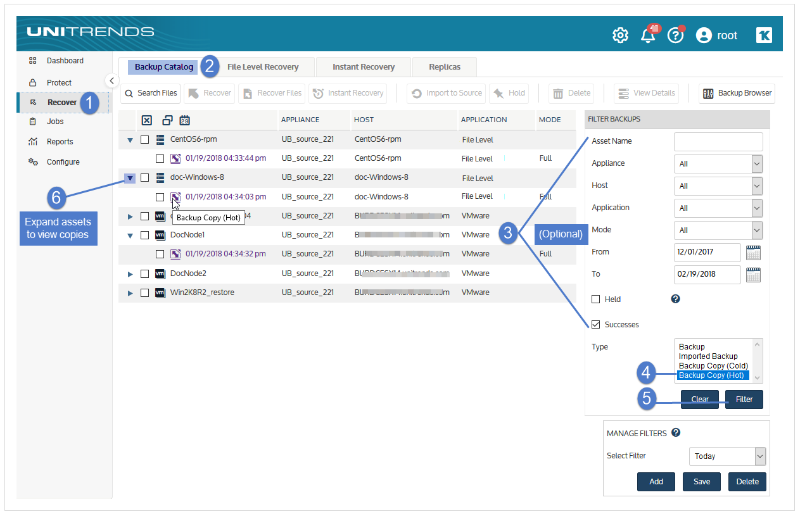The width and height of the screenshot is (812, 528).
Task: Tick the checkbox for 01/19/2018 04:33:44 pm backup
Action: pyautogui.click(x=160, y=158)
